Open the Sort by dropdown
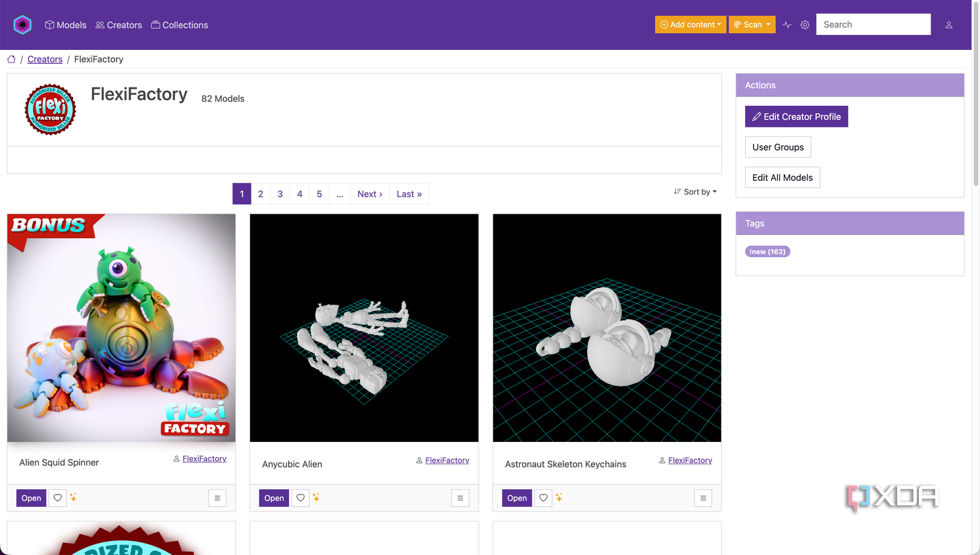 point(696,192)
